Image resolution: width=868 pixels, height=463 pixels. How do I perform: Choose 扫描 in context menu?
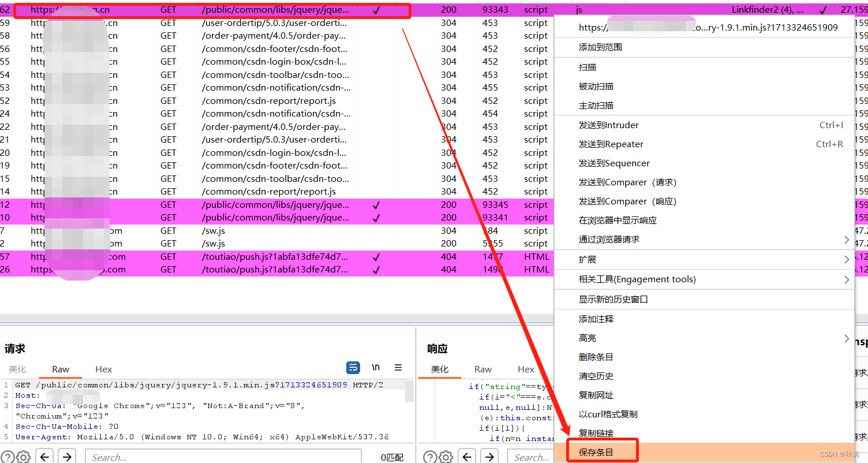point(704,67)
